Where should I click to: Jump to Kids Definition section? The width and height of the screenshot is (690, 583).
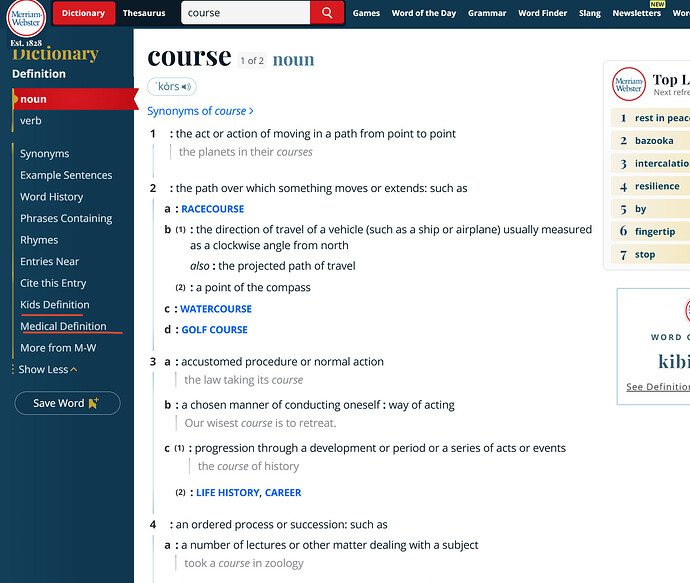(x=55, y=304)
